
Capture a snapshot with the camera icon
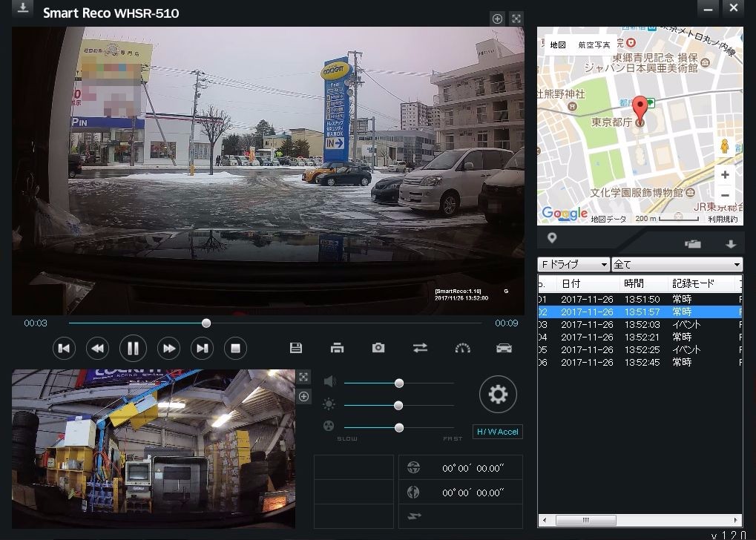click(x=378, y=348)
